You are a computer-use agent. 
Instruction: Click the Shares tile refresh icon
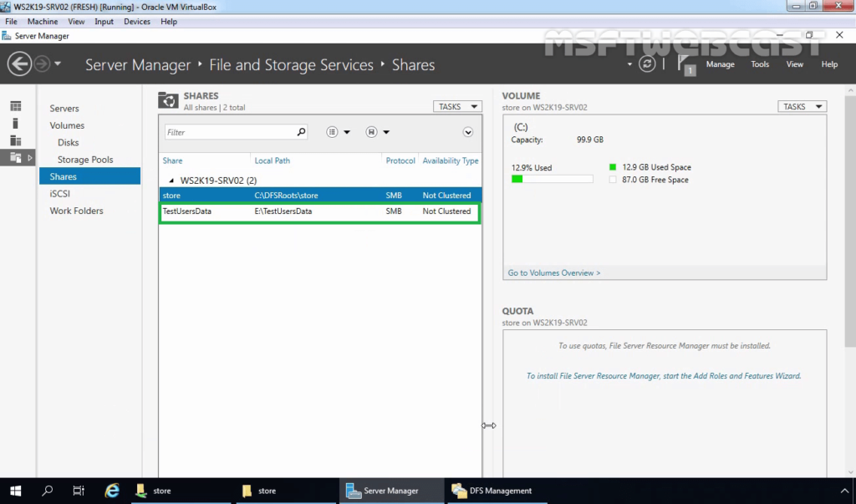click(168, 100)
